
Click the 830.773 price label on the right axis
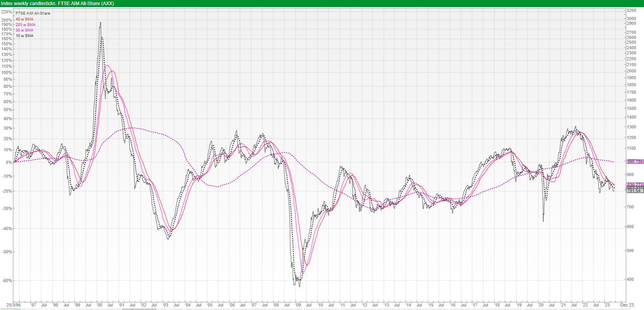coord(635,185)
